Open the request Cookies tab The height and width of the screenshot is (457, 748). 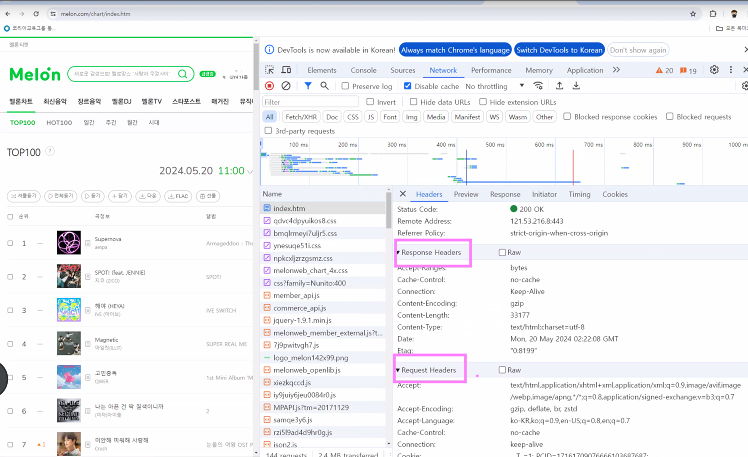tap(615, 194)
